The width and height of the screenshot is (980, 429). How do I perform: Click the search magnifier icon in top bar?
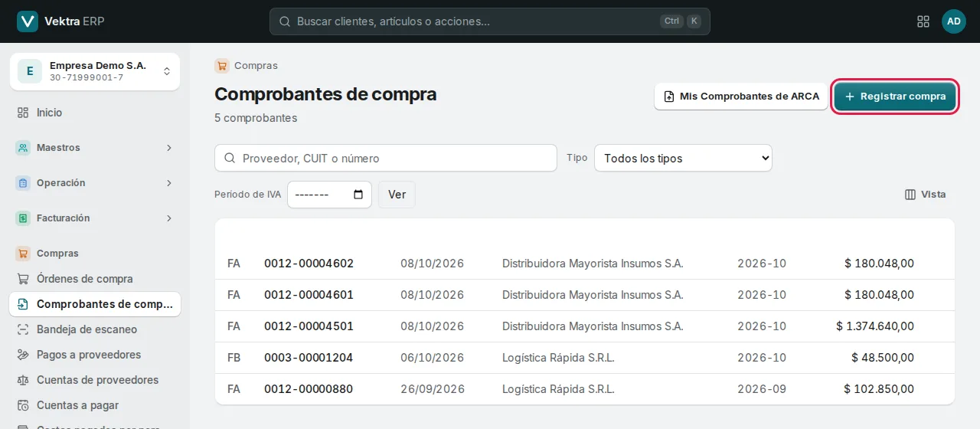click(285, 21)
